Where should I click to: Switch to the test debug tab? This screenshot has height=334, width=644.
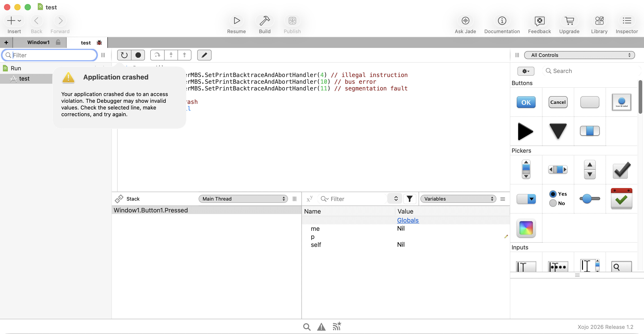[87, 43]
